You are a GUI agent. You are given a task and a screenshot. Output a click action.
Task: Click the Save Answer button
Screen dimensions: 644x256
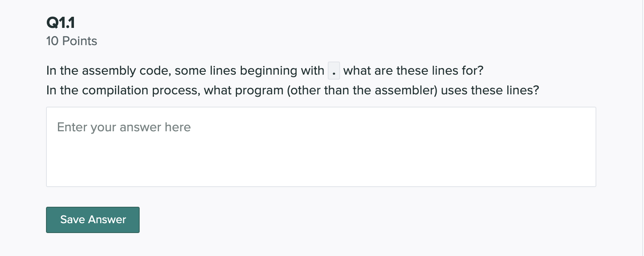(93, 219)
